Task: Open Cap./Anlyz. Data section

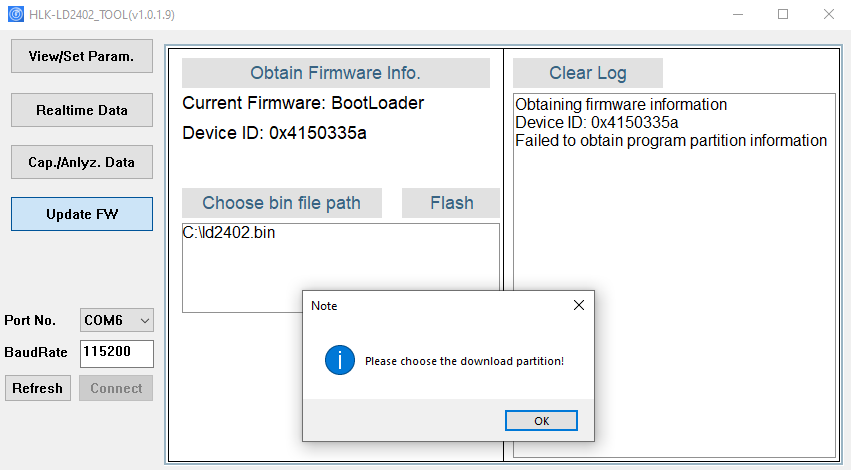Action: pyautogui.click(x=81, y=162)
